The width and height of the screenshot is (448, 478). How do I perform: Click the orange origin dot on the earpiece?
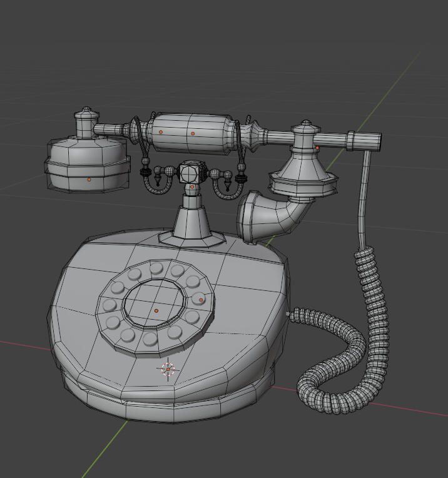[x=89, y=180]
